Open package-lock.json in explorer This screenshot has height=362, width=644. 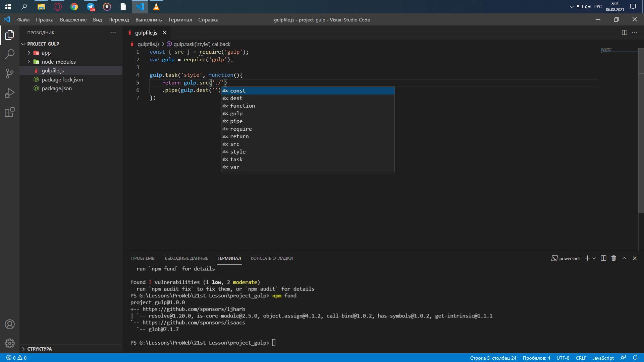(x=71, y=79)
